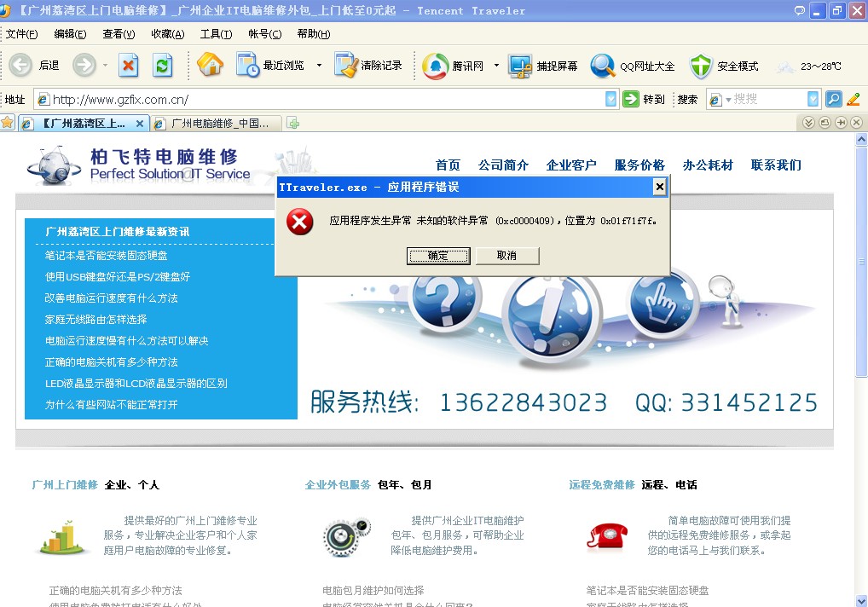Click 清除记录 clear records
The height and width of the screenshot is (607, 868).
coord(368,66)
